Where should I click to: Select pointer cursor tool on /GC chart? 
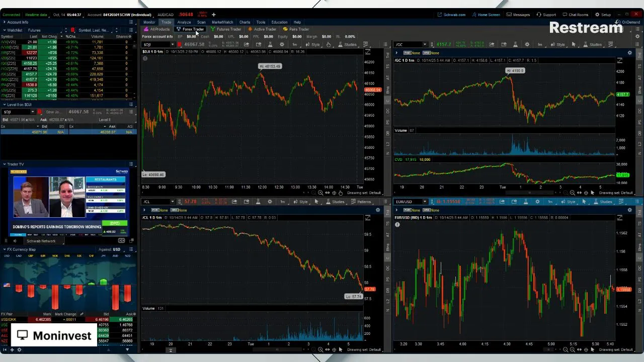[574, 44]
